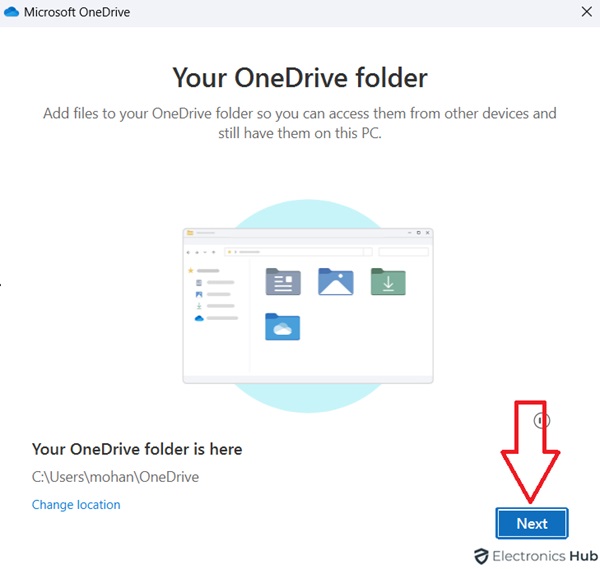
Task: Open the Change location link
Action: click(x=76, y=505)
